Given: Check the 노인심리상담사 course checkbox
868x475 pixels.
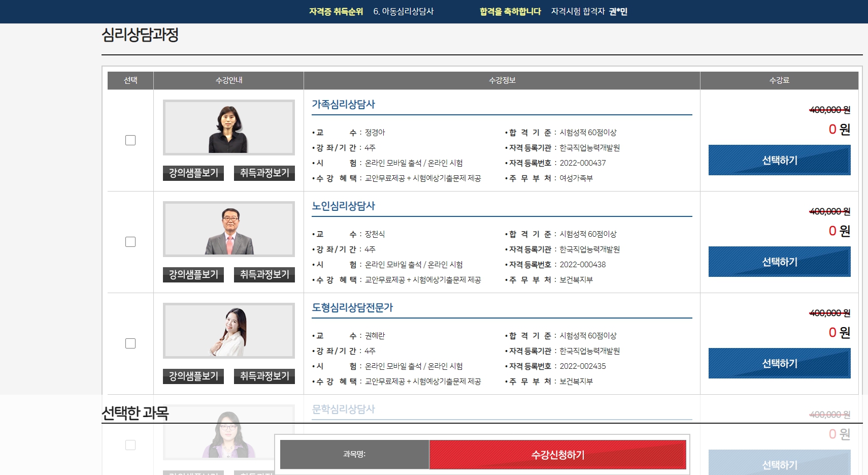Looking at the screenshot, I should coord(130,242).
